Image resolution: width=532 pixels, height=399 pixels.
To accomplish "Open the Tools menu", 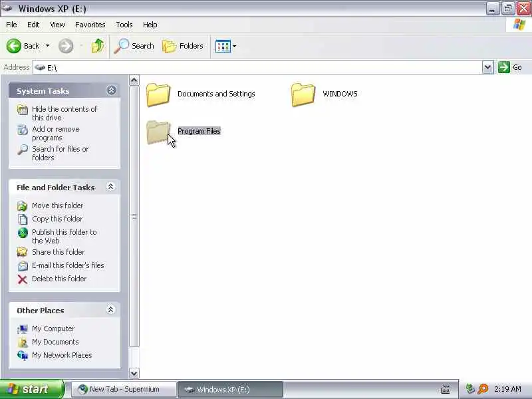I will pyautogui.click(x=124, y=25).
